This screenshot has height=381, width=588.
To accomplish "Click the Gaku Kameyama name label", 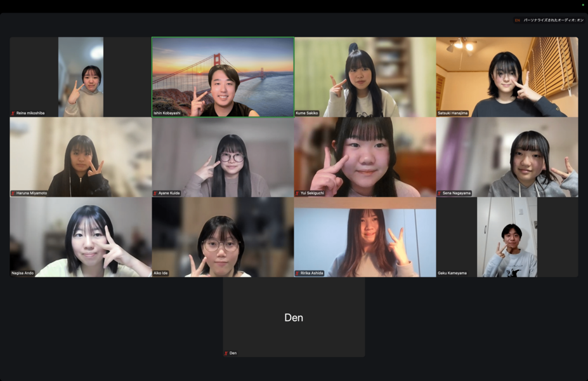I will coord(452,273).
